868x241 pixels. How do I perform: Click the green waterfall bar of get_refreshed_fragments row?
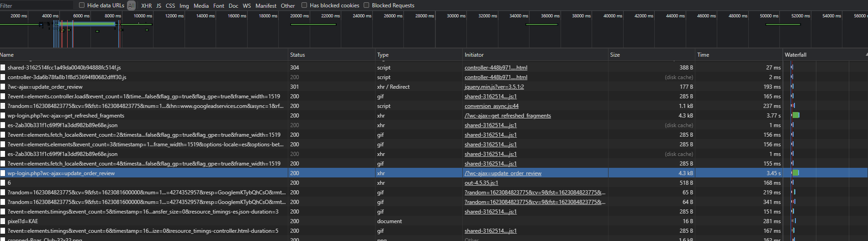(796, 115)
